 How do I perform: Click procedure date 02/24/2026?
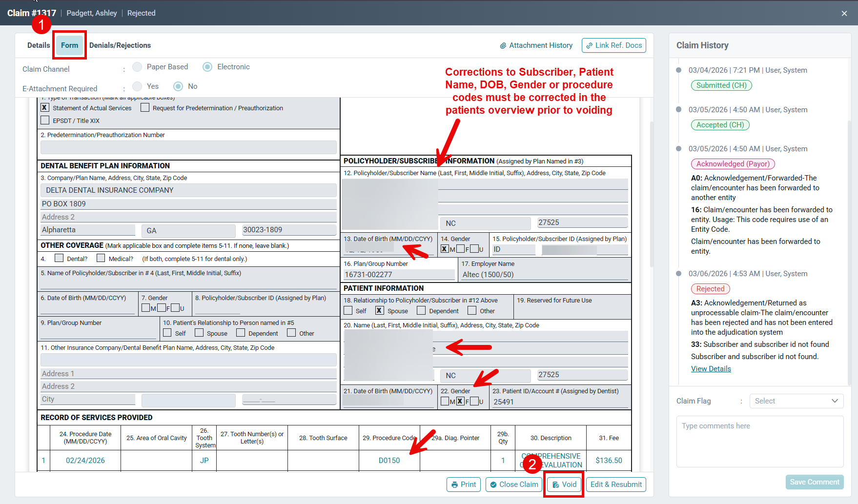(85, 461)
